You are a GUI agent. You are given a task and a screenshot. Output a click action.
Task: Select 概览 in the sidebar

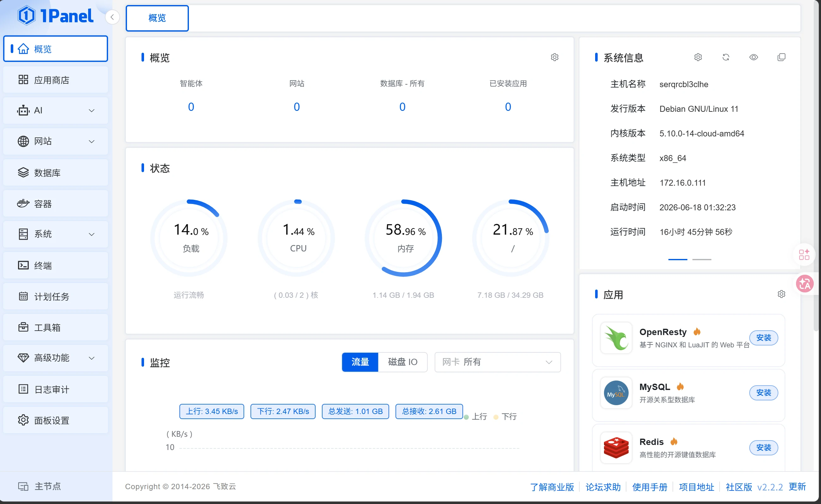point(55,49)
